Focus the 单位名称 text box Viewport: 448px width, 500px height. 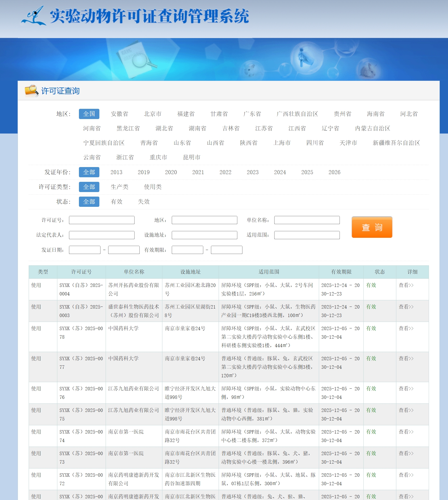pyautogui.click(x=307, y=220)
